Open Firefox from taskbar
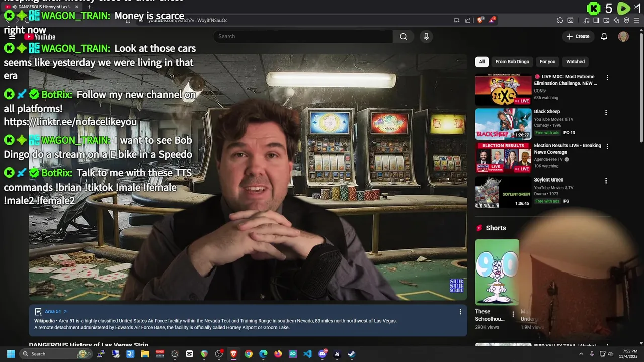The image size is (644, 362). pos(278,354)
